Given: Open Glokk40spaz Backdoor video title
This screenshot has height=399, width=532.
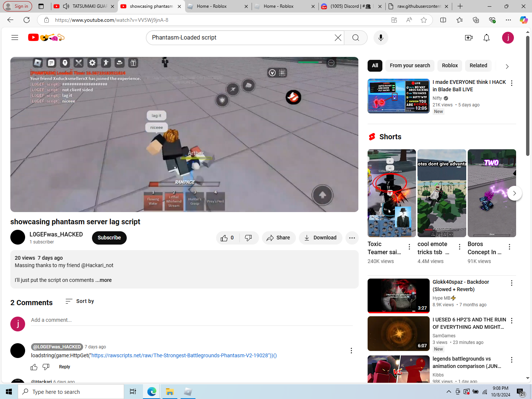Looking at the screenshot, I should pos(461,286).
